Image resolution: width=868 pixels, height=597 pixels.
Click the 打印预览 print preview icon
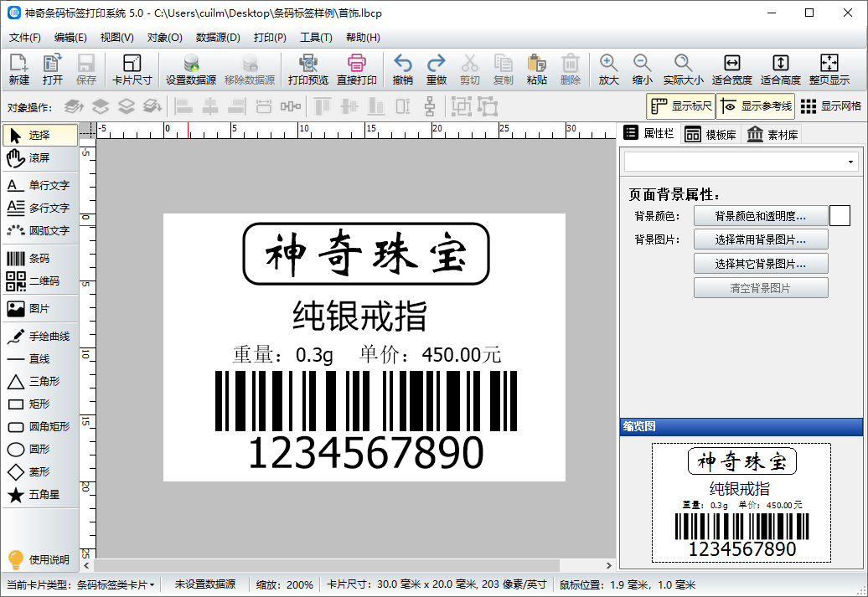pyautogui.click(x=308, y=69)
